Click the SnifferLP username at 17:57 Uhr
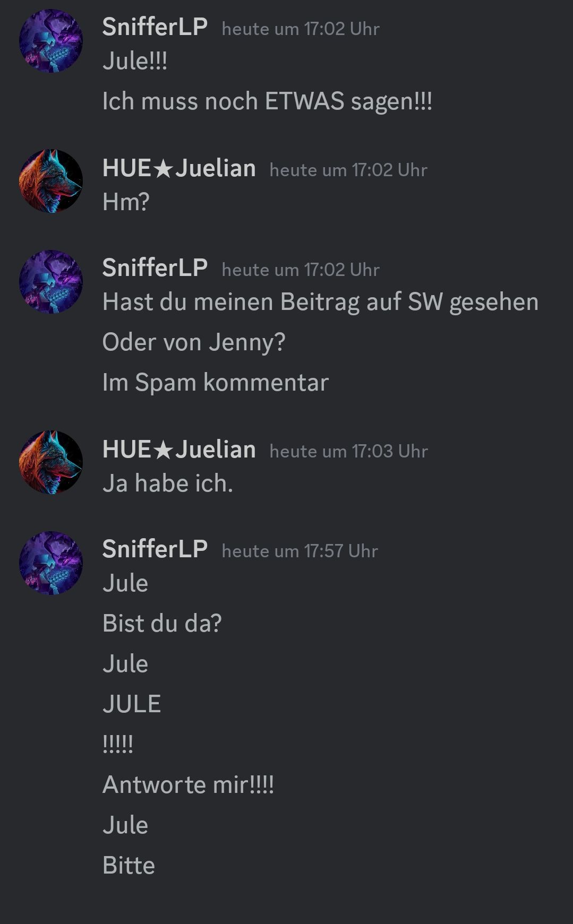The image size is (573, 924). pyautogui.click(x=155, y=549)
